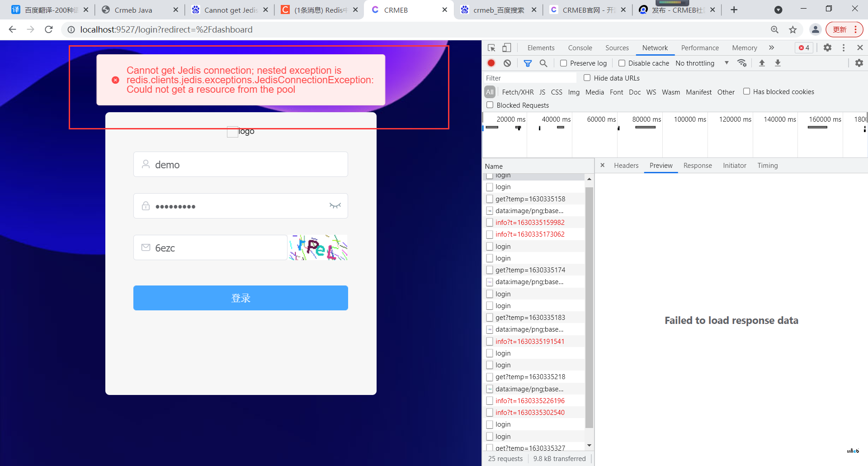Toggle Blocked Requests checkbox

pos(490,105)
